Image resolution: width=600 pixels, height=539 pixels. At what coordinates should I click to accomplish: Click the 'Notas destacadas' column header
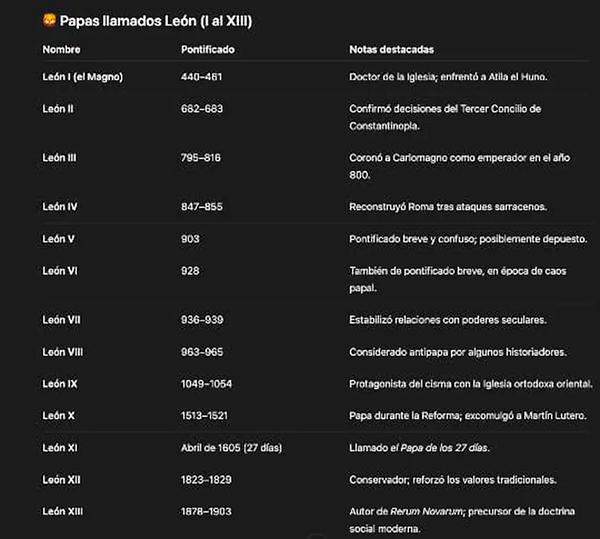(x=391, y=49)
